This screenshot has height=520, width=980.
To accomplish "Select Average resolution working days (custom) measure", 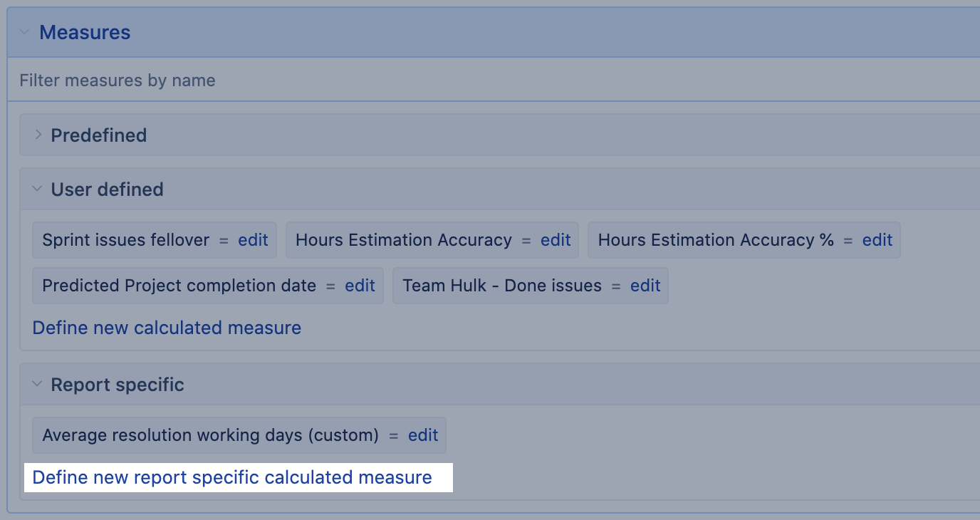I will coord(210,435).
